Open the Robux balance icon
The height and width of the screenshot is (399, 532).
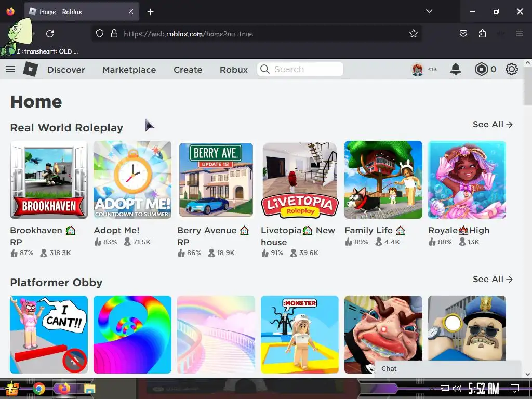tap(481, 69)
